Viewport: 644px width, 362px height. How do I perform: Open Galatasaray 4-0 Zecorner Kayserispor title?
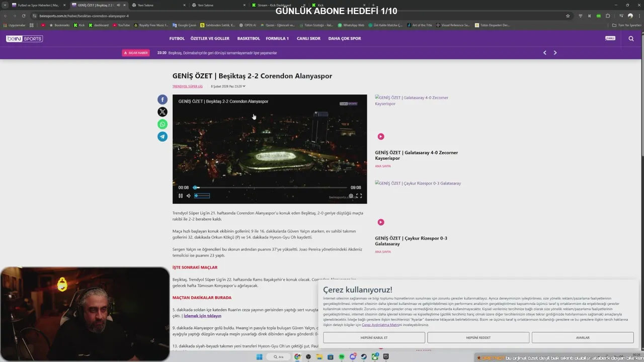pos(416,155)
